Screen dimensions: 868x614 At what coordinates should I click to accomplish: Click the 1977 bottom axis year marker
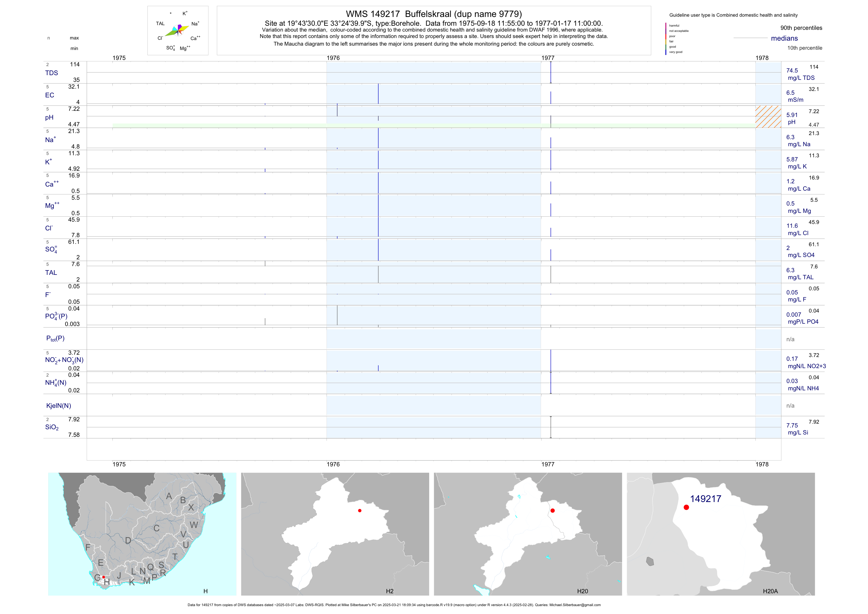[x=548, y=464]
